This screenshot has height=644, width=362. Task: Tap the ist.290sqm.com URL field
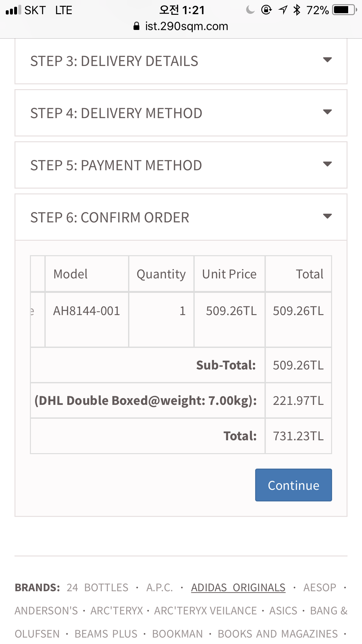click(186, 26)
